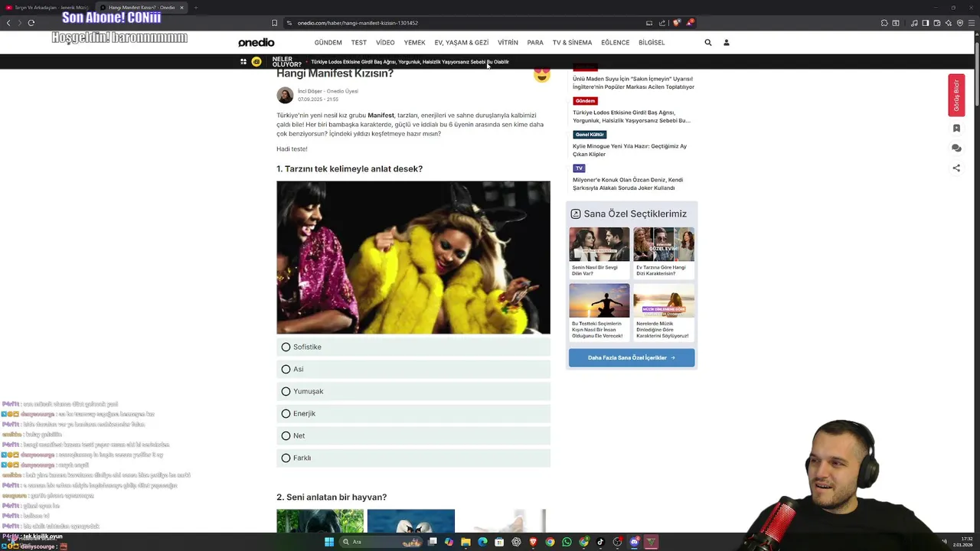The image size is (980, 551).
Task: Open YEMEK navigation item
Action: coord(414,43)
